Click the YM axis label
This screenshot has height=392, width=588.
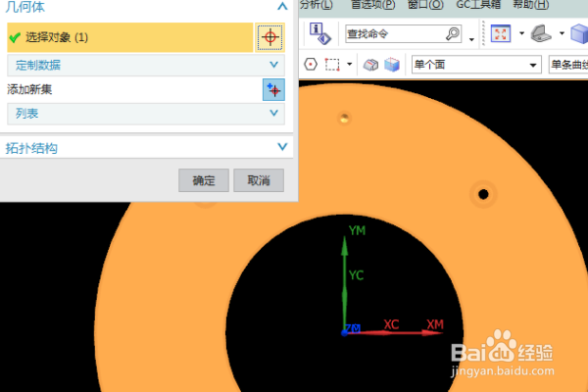pyautogui.click(x=357, y=230)
